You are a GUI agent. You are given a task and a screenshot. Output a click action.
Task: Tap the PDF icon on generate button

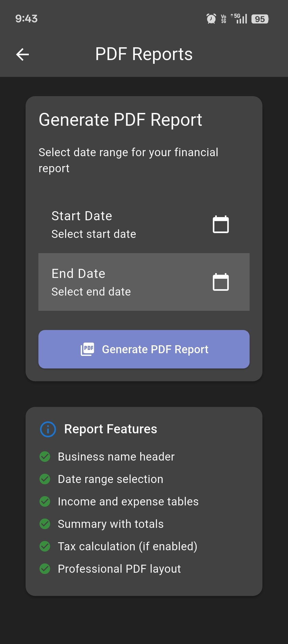pyautogui.click(x=87, y=349)
